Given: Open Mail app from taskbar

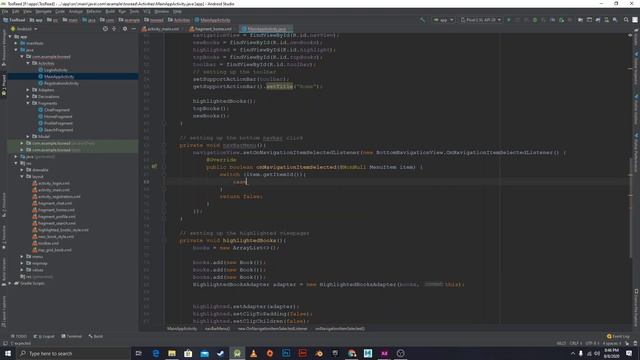Looking at the screenshot, I should pyautogui.click(x=204, y=353).
